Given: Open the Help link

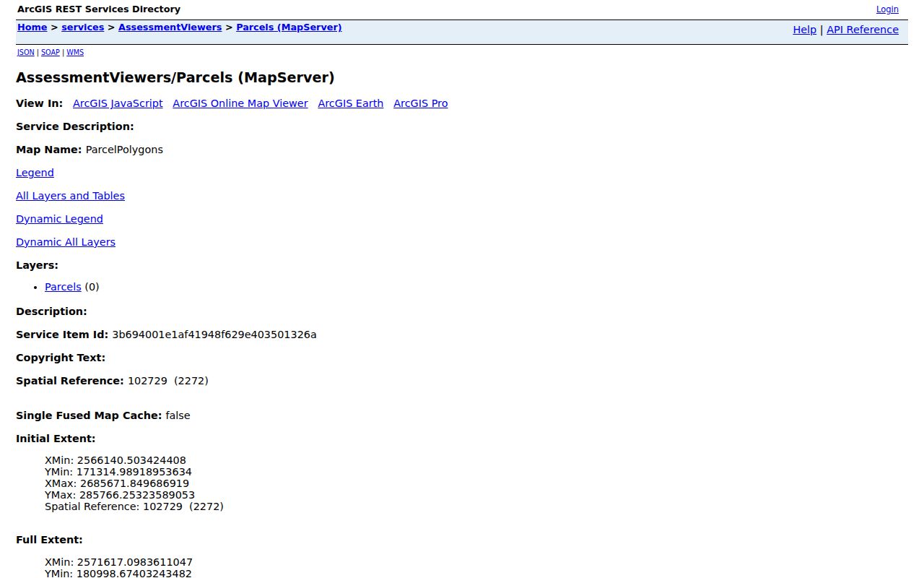Looking at the screenshot, I should point(804,30).
